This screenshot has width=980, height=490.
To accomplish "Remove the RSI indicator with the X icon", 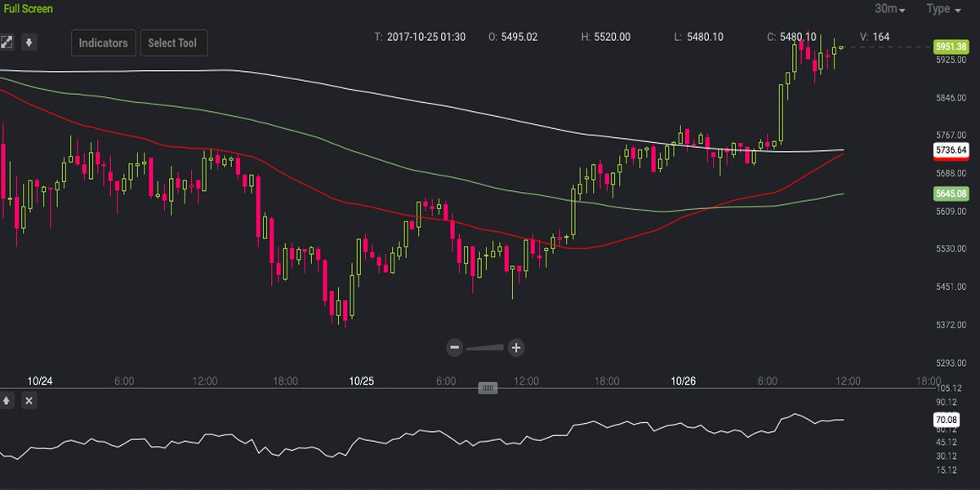I will pos(29,401).
